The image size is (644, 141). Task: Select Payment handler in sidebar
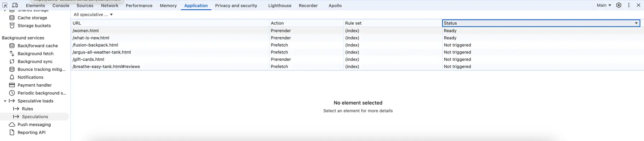pyautogui.click(x=34, y=85)
